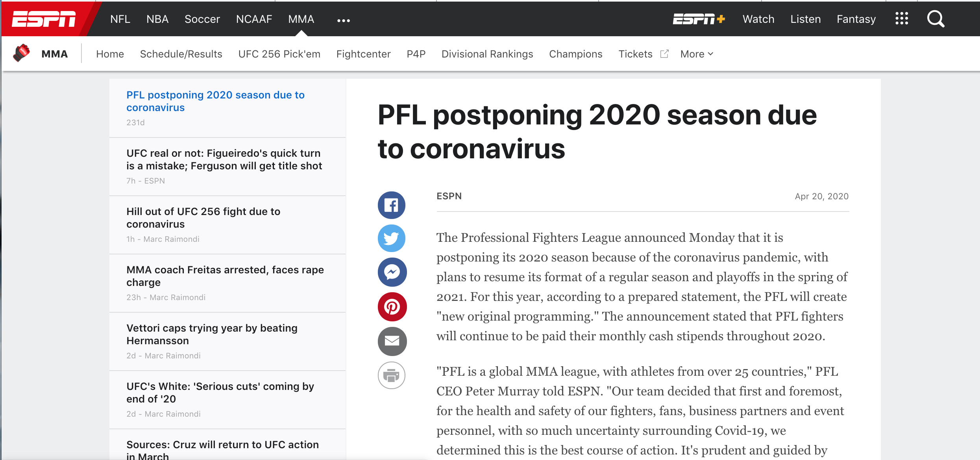This screenshot has width=980, height=460.
Task: Read Hill out of UFC 256 story
Action: pyautogui.click(x=203, y=217)
